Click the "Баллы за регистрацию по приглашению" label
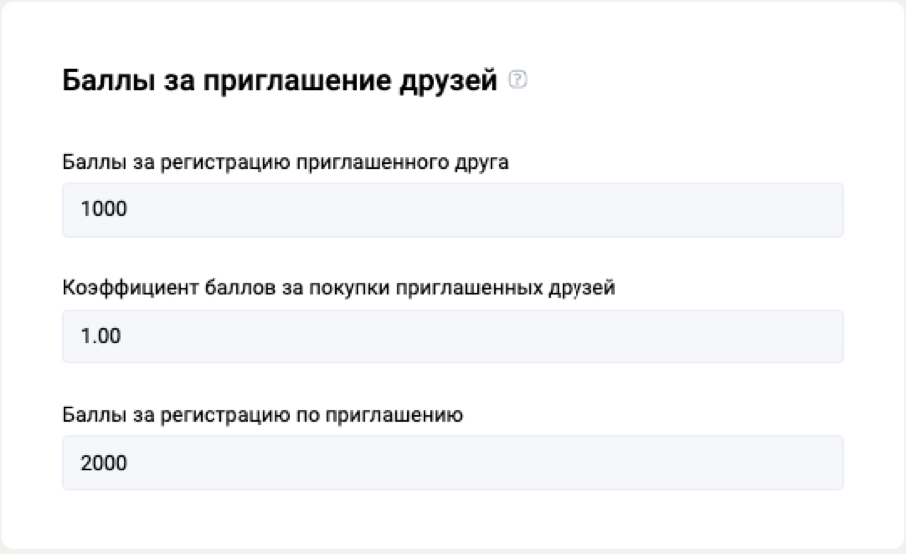This screenshot has width=906, height=554. point(261,415)
